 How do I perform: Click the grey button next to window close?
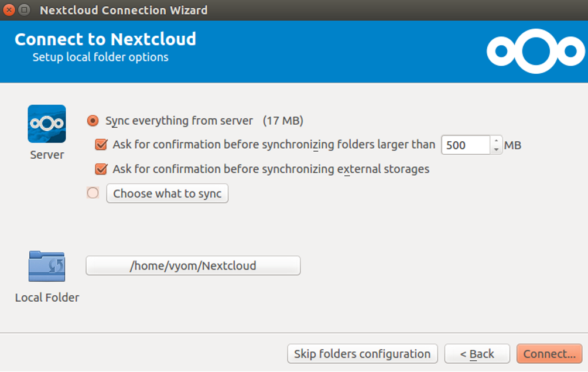(x=24, y=10)
